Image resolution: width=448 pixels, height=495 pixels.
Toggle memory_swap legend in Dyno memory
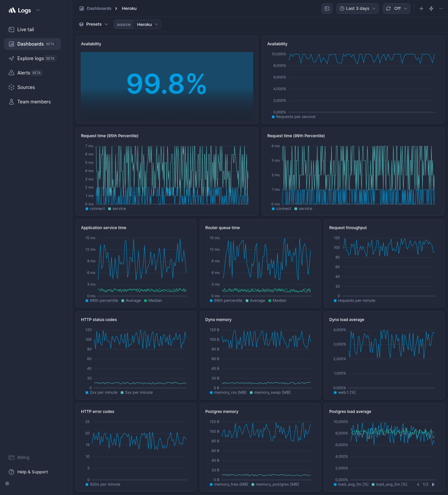coord(270,393)
